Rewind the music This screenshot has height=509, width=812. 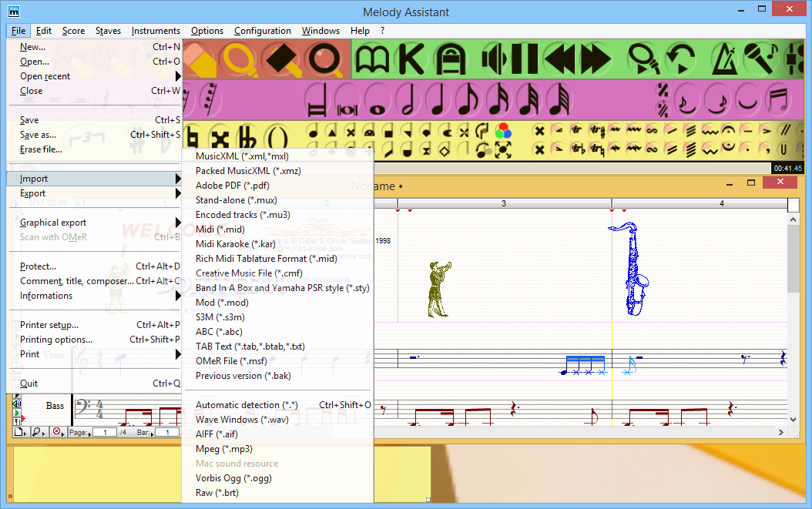[x=559, y=59]
